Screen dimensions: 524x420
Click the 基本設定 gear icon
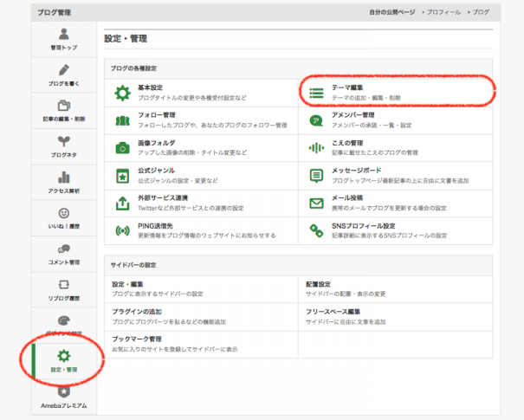point(122,93)
